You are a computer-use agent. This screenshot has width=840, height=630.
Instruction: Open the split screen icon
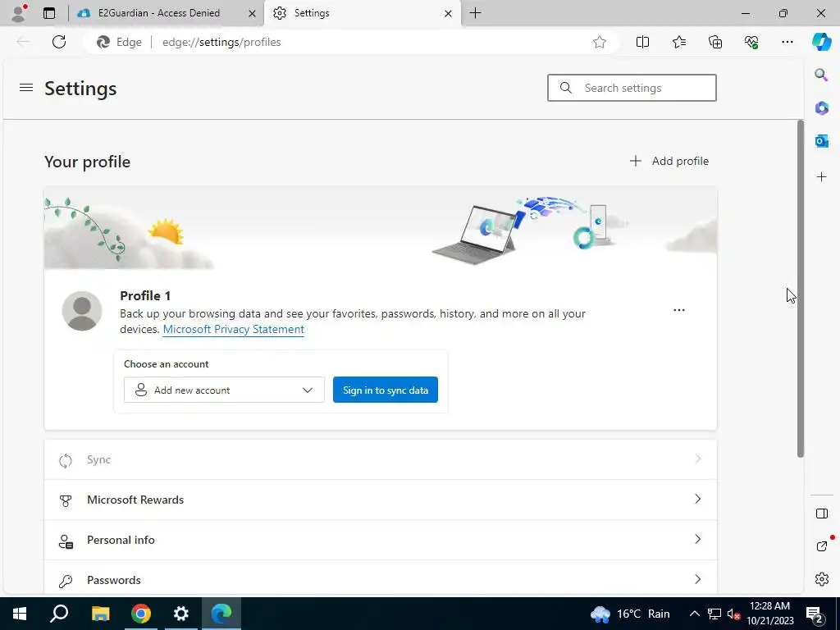click(x=642, y=42)
